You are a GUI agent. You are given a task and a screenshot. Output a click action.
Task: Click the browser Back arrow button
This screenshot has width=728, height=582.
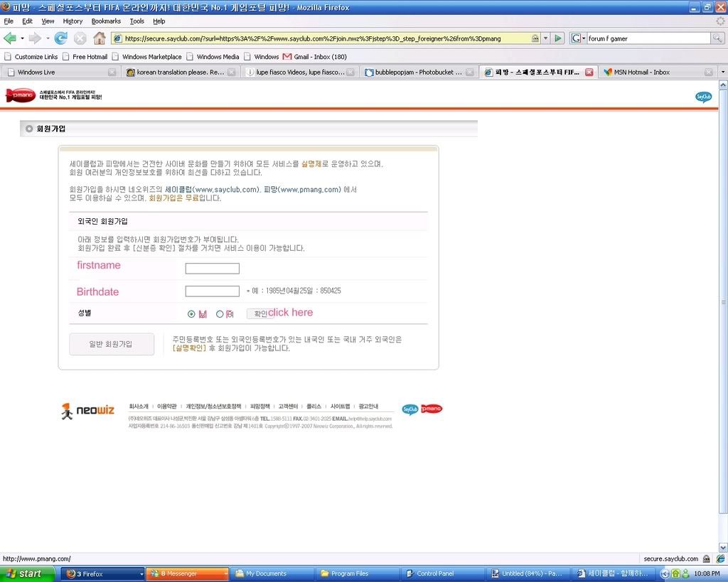tap(10, 38)
